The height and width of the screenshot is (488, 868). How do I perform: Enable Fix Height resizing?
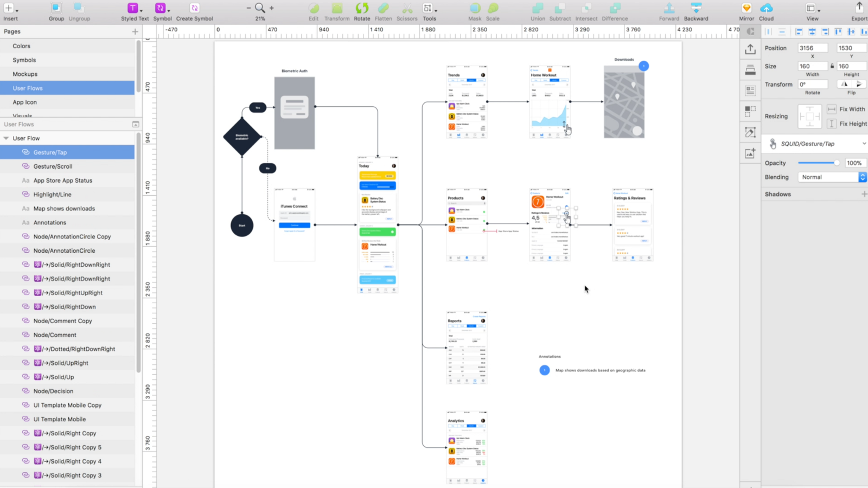[x=832, y=124]
